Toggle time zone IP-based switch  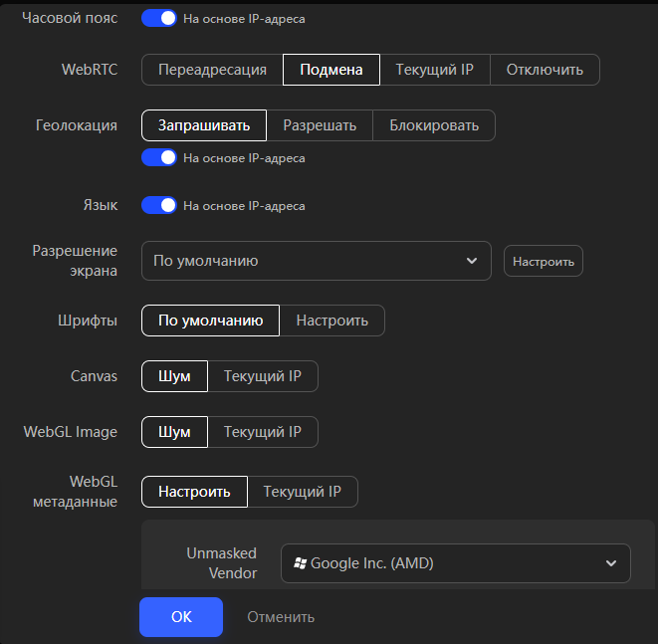pyautogui.click(x=159, y=18)
